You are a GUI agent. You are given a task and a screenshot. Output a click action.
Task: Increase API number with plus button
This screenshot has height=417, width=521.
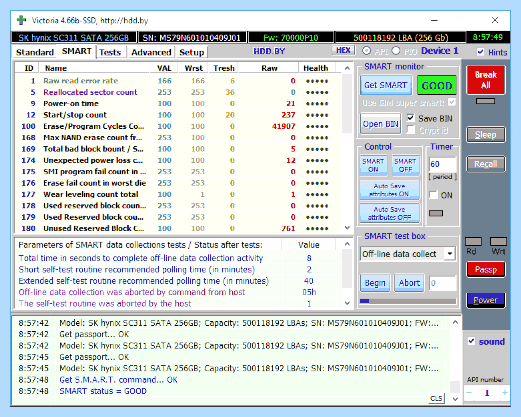[x=505, y=393]
